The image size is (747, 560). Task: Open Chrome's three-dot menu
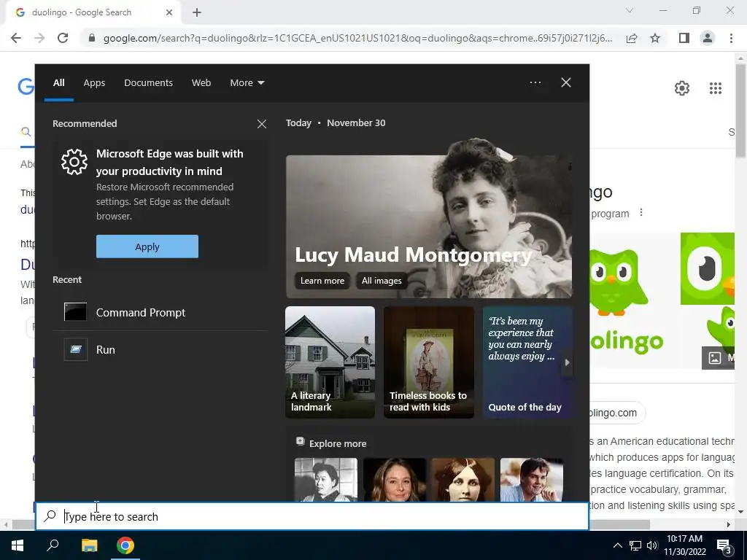tap(731, 38)
